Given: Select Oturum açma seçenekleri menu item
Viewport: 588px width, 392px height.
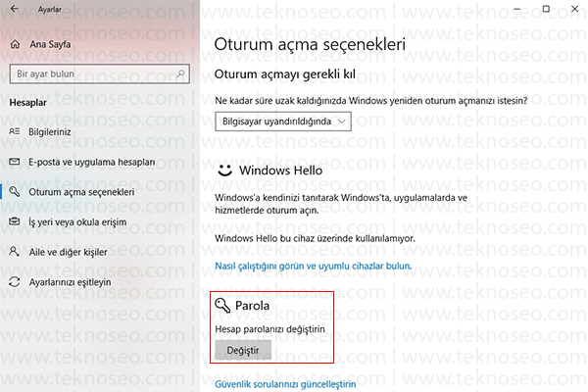Looking at the screenshot, I should [x=81, y=192].
